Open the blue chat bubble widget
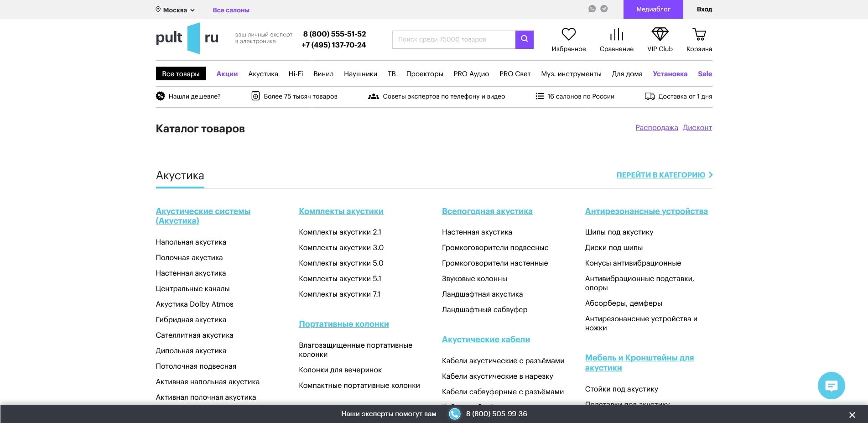 [831, 386]
